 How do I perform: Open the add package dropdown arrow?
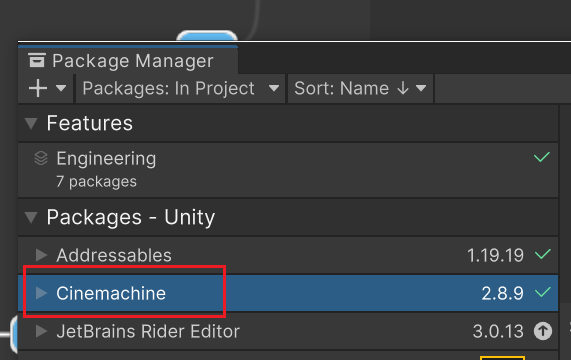coord(61,88)
